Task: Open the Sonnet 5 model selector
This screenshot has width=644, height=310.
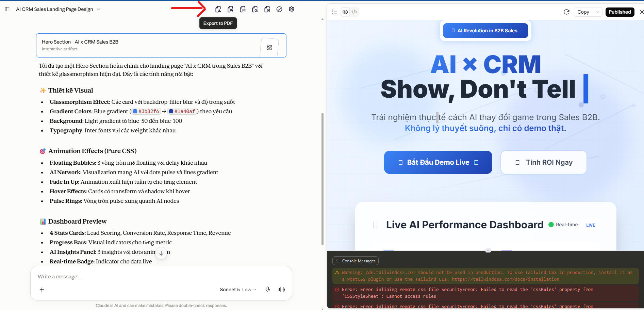Action: (x=238, y=290)
